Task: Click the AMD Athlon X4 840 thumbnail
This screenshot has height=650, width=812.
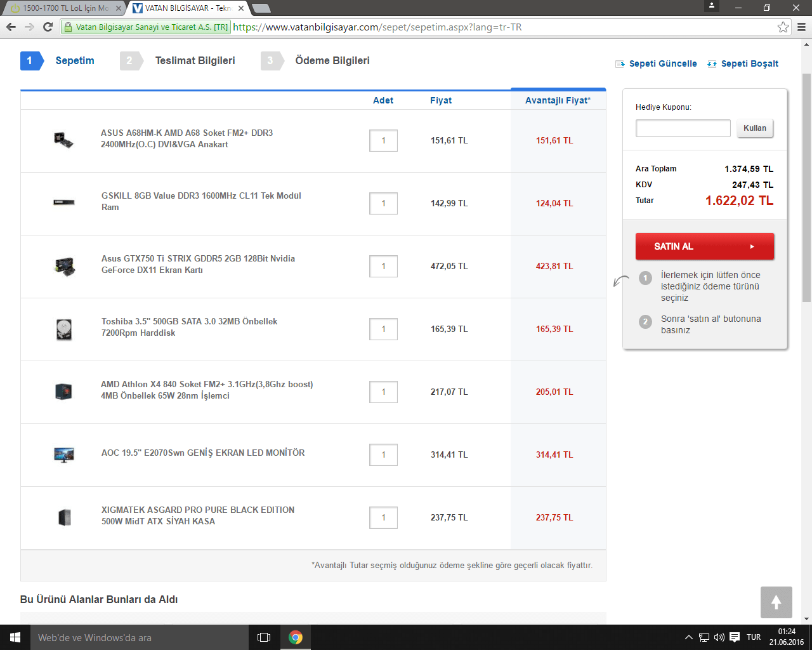Action: pos(63,392)
